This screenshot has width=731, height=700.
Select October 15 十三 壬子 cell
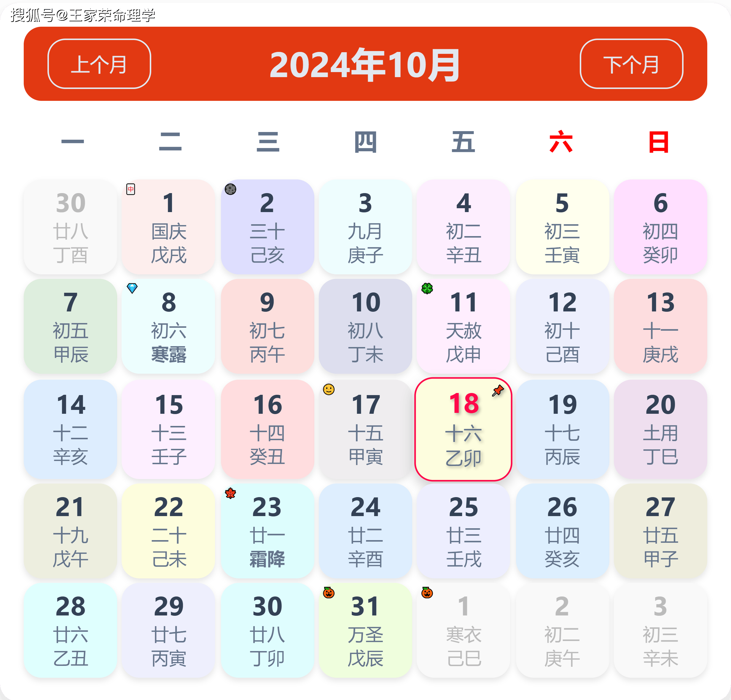[x=168, y=429]
